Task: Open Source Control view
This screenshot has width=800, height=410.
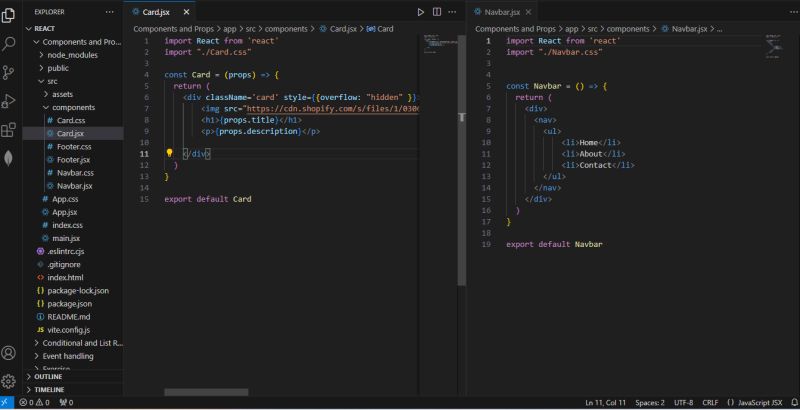Action: (x=9, y=72)
